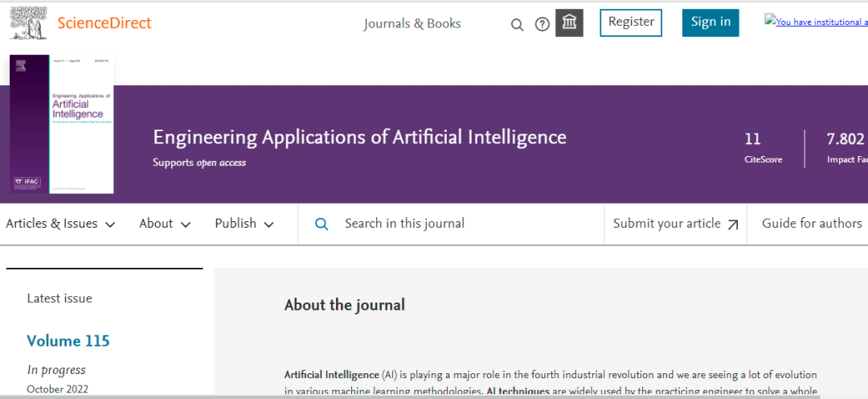
Task: Open the journal cover thumbnail
Action: point(62,124)
